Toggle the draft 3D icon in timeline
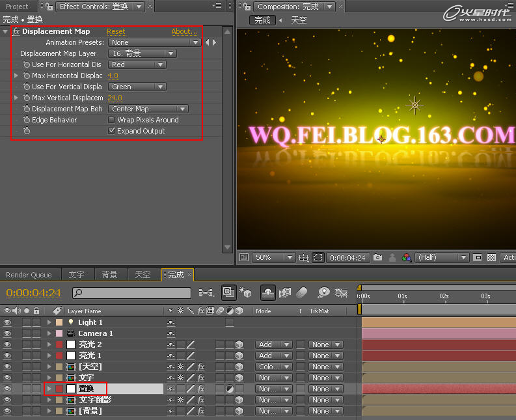This screenshot has width=516, height=420. pos(245,292)
